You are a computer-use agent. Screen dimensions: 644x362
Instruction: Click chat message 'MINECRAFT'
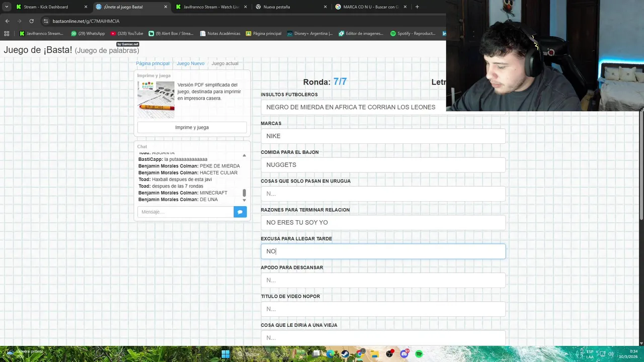(x=213, y=193)
